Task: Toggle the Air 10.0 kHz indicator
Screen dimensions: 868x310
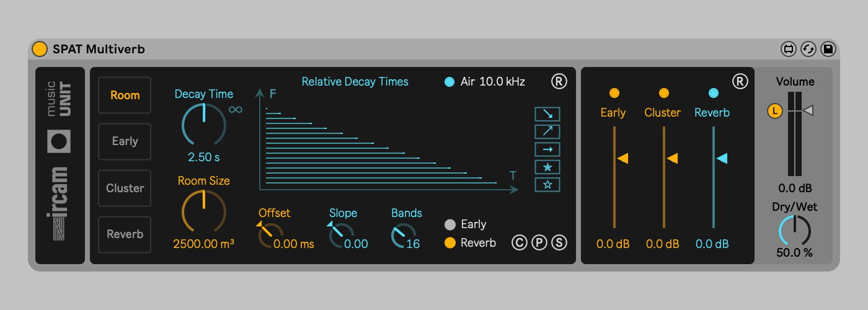Action: point(449,82)
